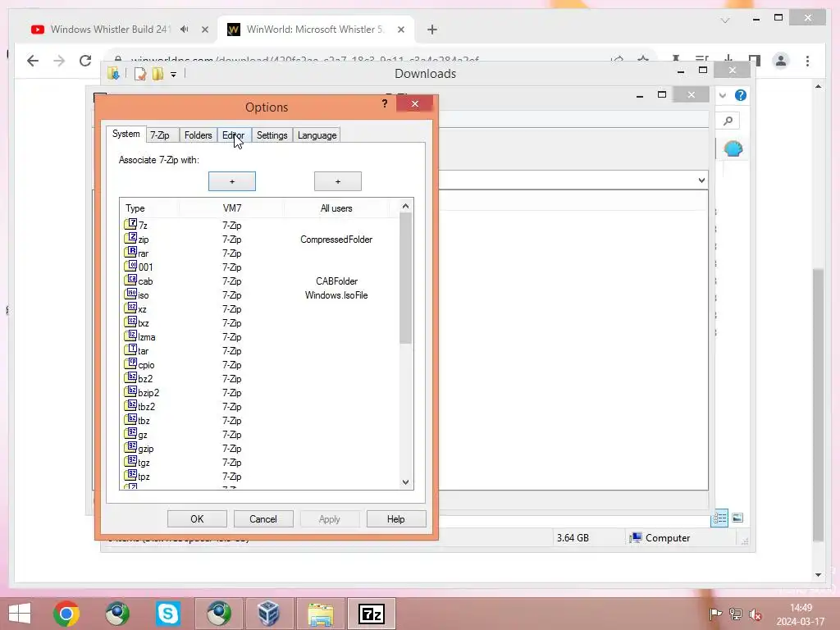Select the cpio file type icon
This screenshot has height=630, width=840.
pyautogui.click(x=130, y=363)
